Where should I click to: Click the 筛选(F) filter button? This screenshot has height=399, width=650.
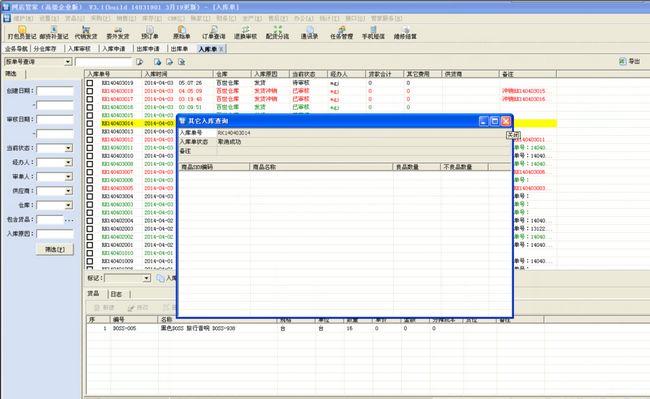click(55, 249)
